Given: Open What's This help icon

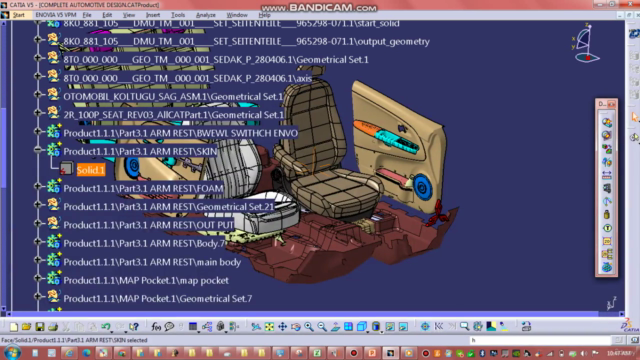Looking at the screenshot, I should [134, 327].
